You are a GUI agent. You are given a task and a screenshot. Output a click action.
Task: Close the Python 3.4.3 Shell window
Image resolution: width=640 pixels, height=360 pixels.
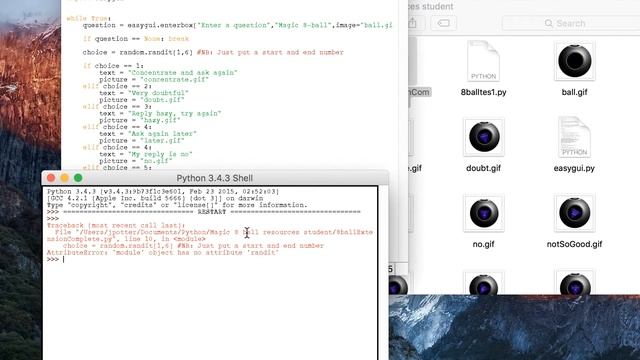51,178
